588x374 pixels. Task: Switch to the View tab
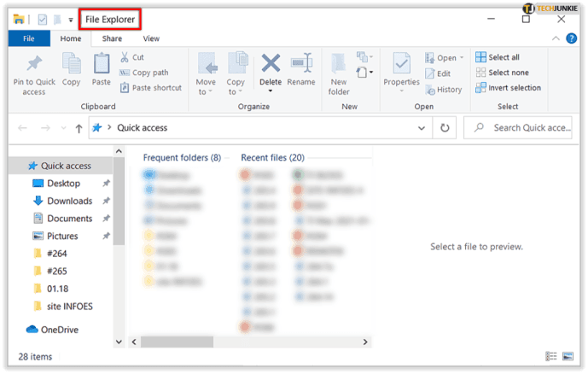(151, 38)
